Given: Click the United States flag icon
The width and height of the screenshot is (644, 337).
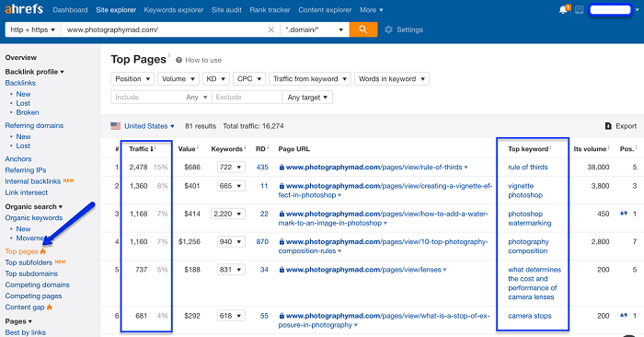Looking at the screenshot, I should click(x=115, y=126).
